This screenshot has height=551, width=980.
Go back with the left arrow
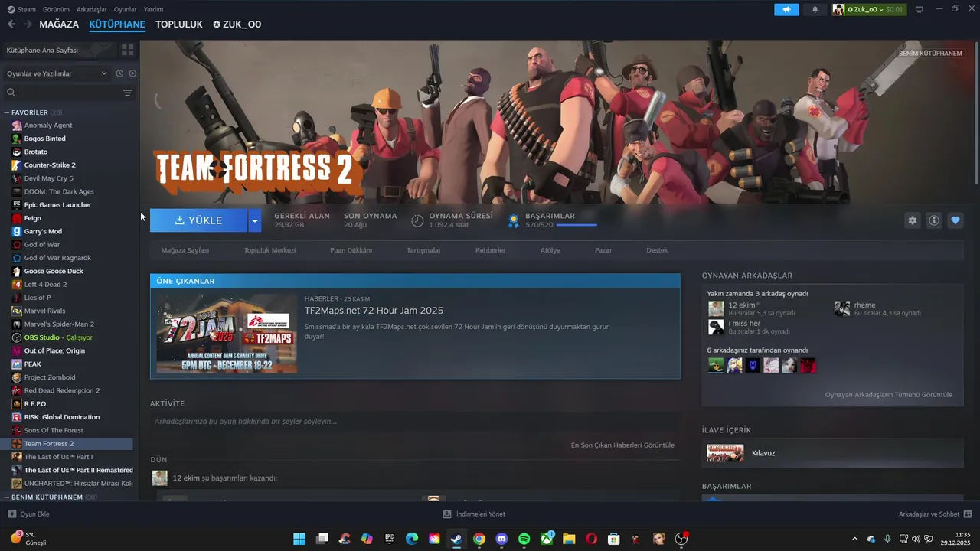11,24
